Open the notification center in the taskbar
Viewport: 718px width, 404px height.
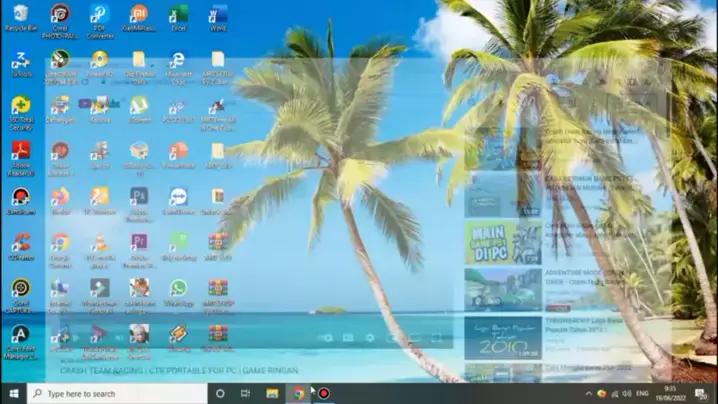702,393
